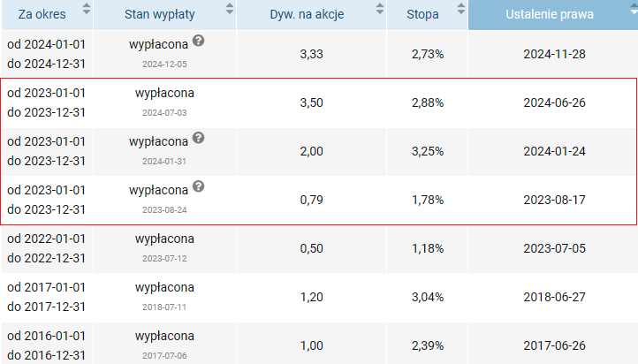Click the 3,50 dividend per share value
This screenshot has height=364, width=638.
pos(311,102)
